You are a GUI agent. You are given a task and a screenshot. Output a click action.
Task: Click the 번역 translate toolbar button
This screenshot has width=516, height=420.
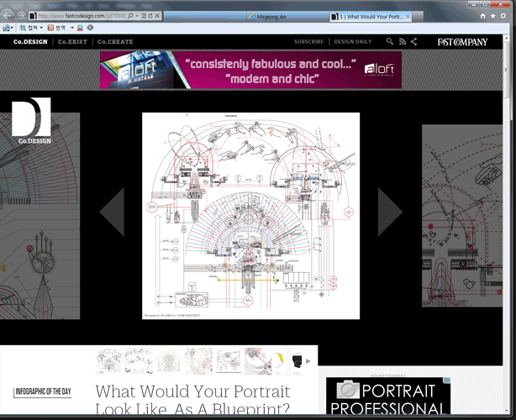57,28
